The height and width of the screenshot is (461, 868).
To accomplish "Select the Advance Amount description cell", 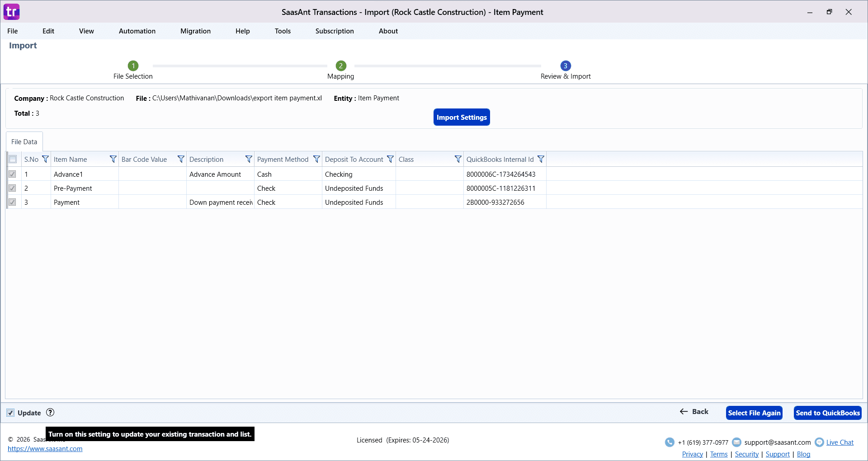I will click(220, 174).
